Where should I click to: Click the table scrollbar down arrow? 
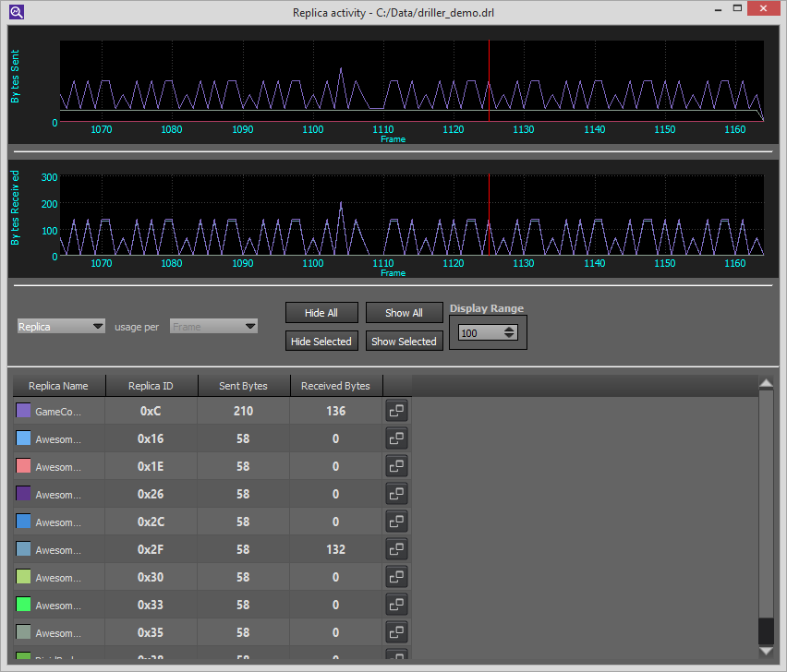(x=765, y=651)
